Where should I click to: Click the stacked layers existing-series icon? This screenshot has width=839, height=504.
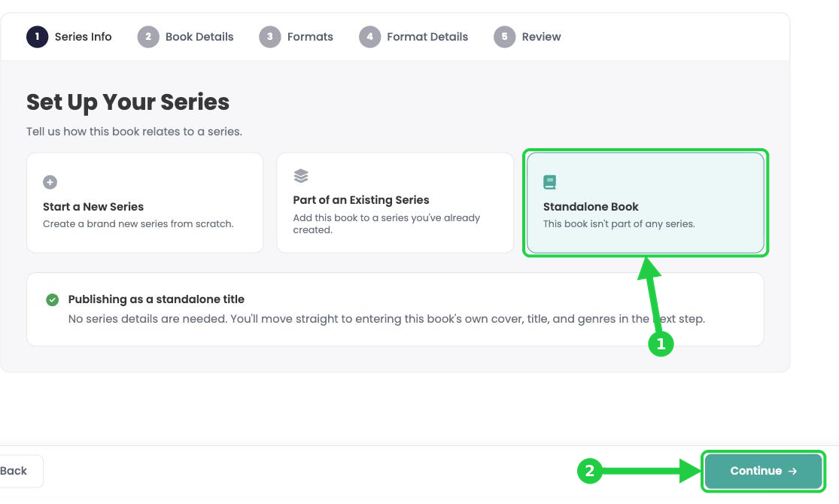(301, 175)
